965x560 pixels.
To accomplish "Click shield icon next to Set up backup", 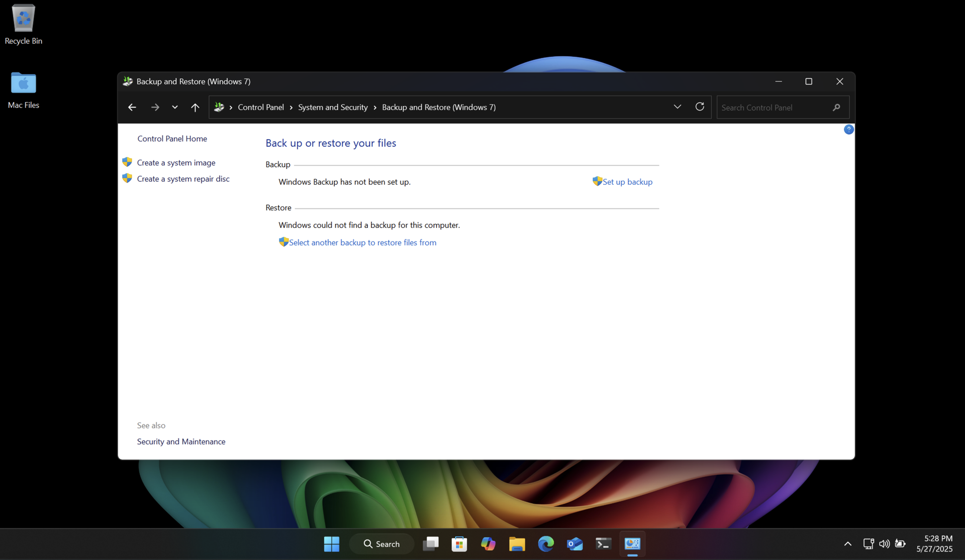I will click(597, 181).
